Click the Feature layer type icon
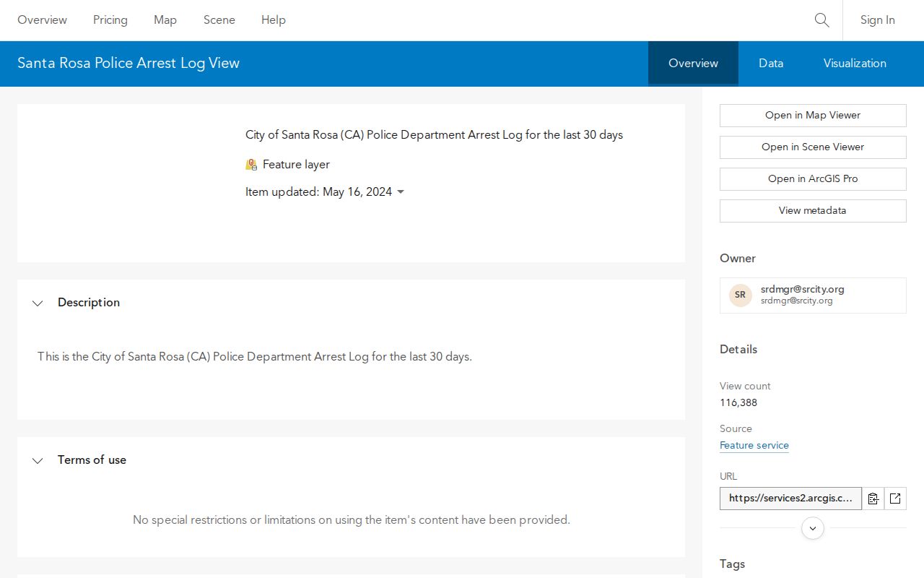 (251, 165)
